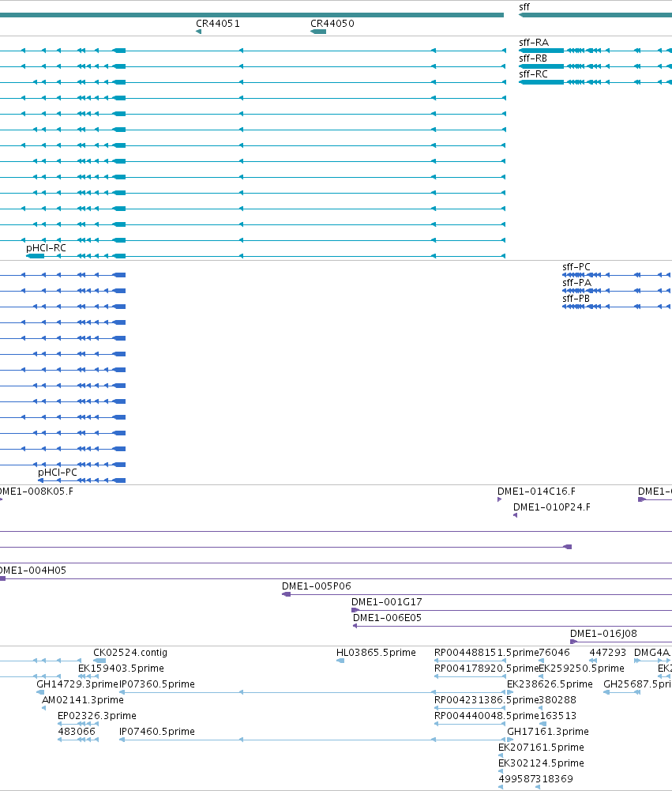Select the GH25687.5prime EST label
The width and height of the screenshot is (672, 791).
click(638, 684)
